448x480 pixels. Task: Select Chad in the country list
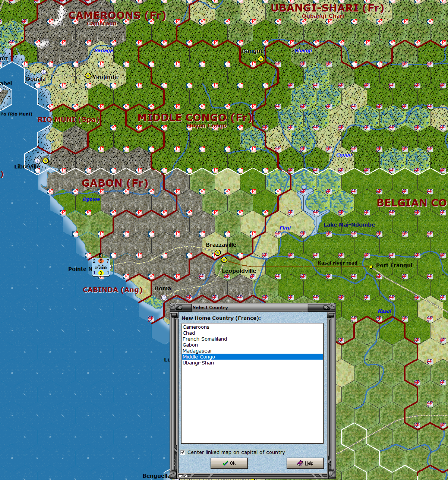coord(252,333)
